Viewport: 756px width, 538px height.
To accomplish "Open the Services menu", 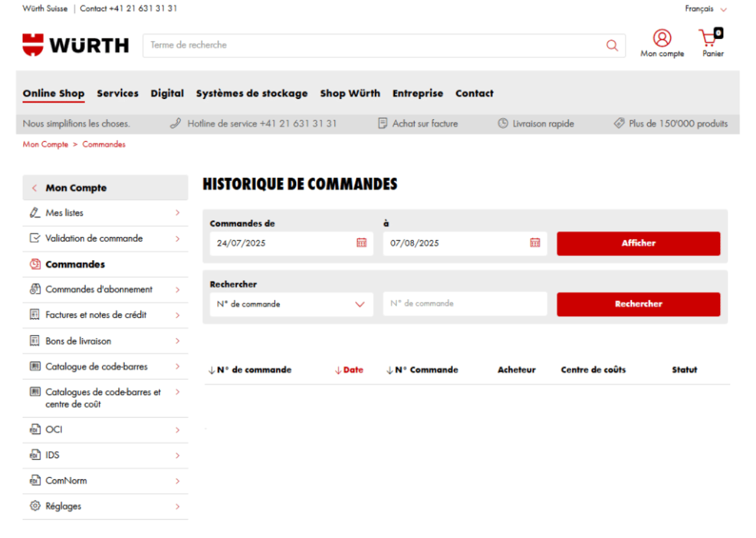I will click(118, 93).
